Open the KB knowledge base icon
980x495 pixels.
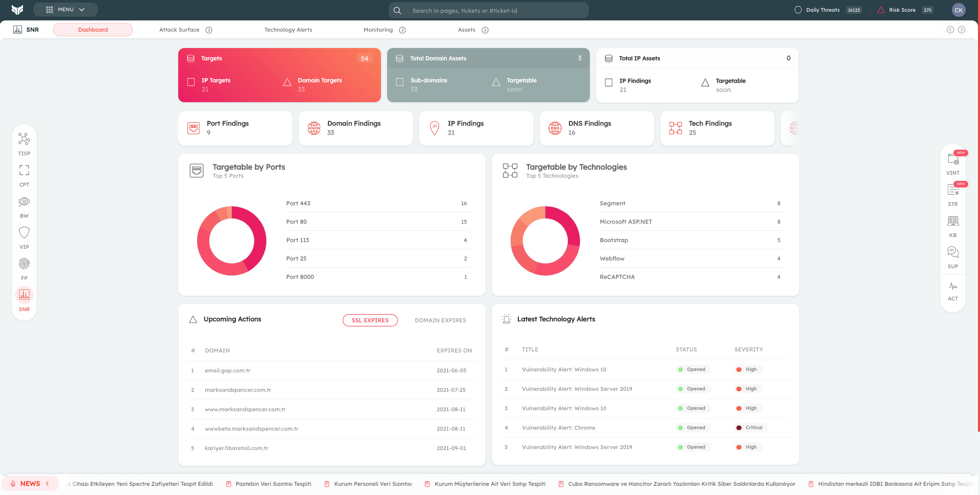[953, 221]
